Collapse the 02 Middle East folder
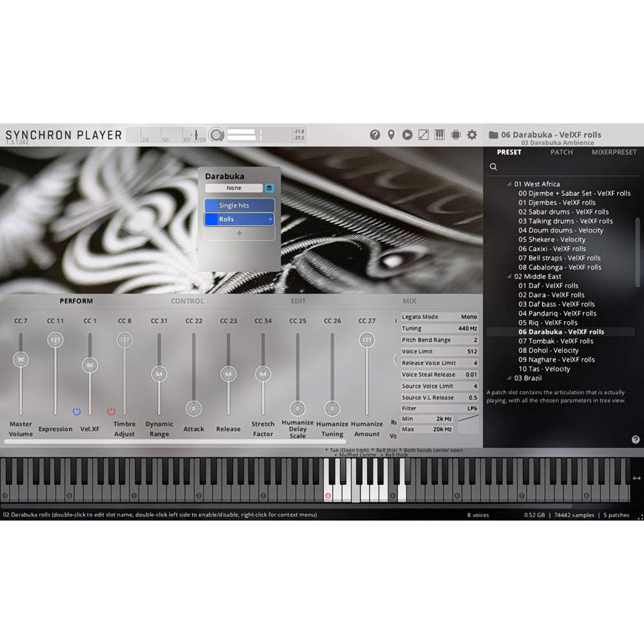 coord(509,276)
